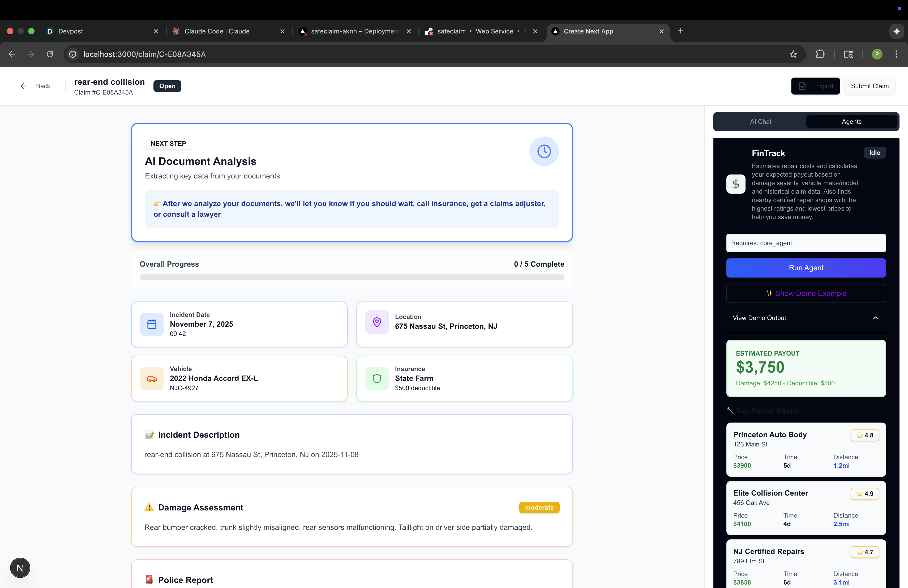Open the Chrome three-dot menu

point(896,54)
